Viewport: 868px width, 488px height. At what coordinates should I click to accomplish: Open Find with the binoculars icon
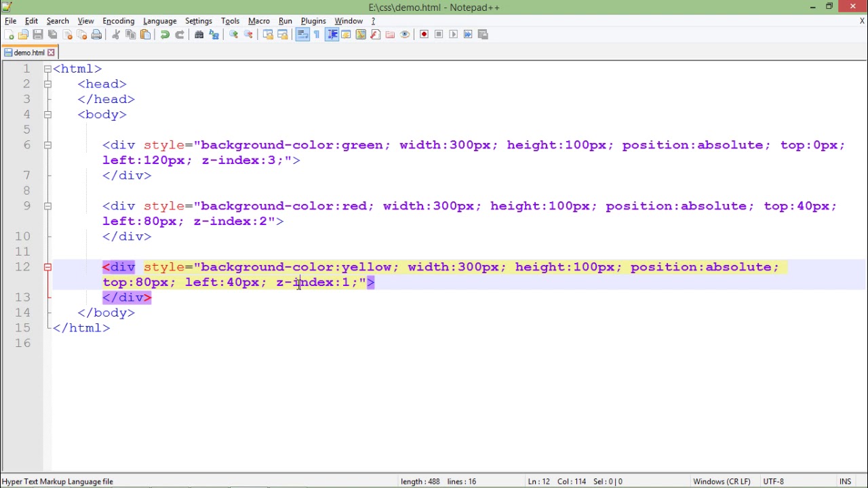tap(199, 35)
